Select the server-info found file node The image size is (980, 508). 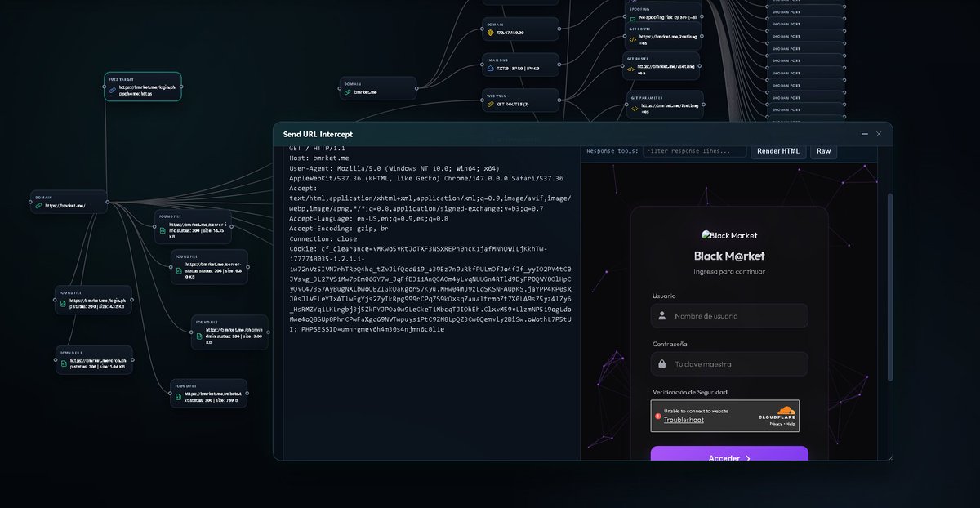tap(193, 228)
